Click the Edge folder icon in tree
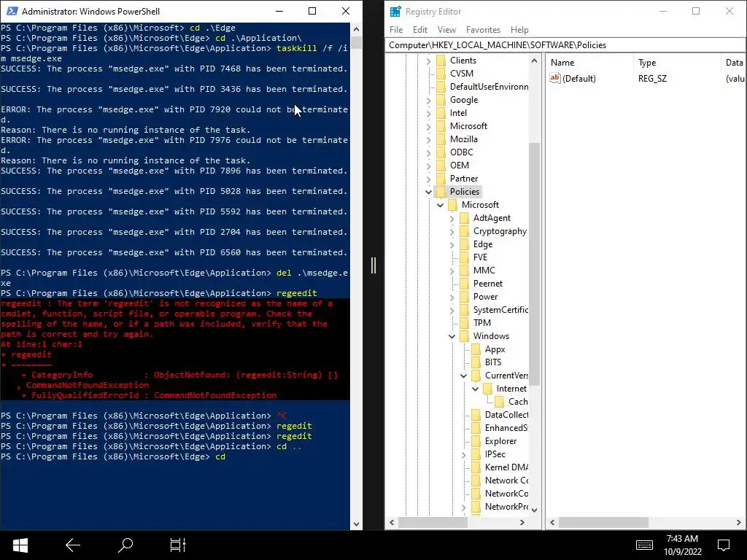This screenshot has width=747, height=560. click(x=465, y=244)
